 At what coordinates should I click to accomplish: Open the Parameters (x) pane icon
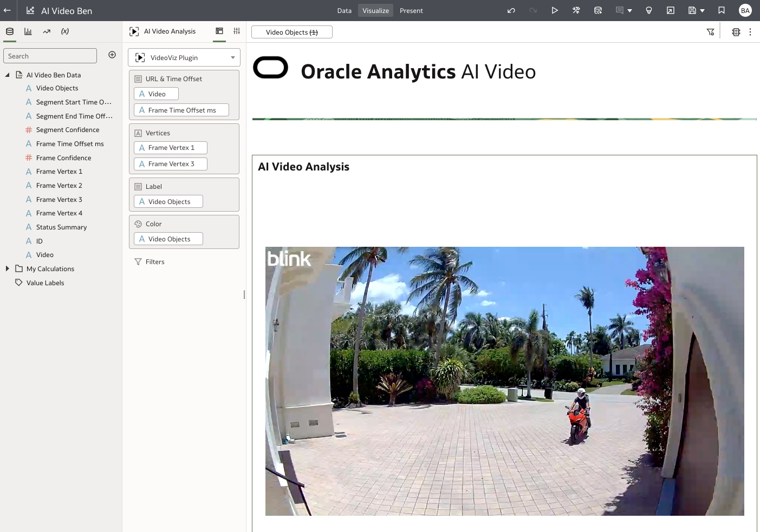click(x=65, y=31)
